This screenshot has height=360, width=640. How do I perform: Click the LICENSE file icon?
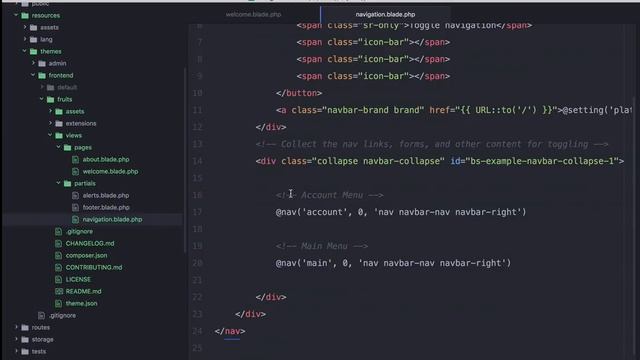[58, 280]
